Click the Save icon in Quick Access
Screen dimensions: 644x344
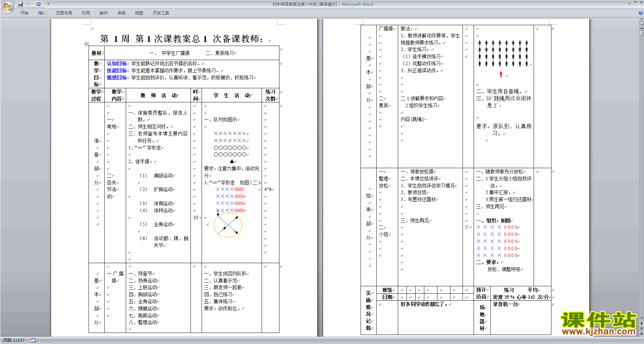(20, 4)
